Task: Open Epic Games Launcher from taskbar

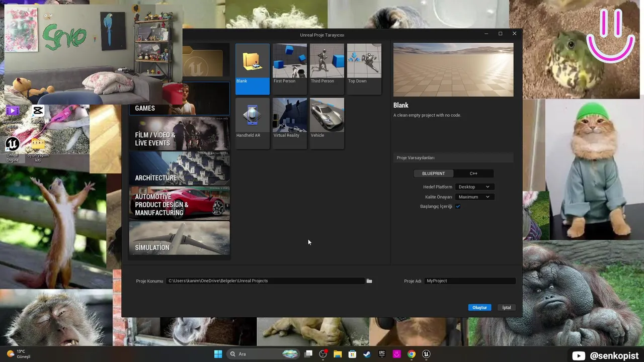Action: pyautogui.click(x=382, y=354)
